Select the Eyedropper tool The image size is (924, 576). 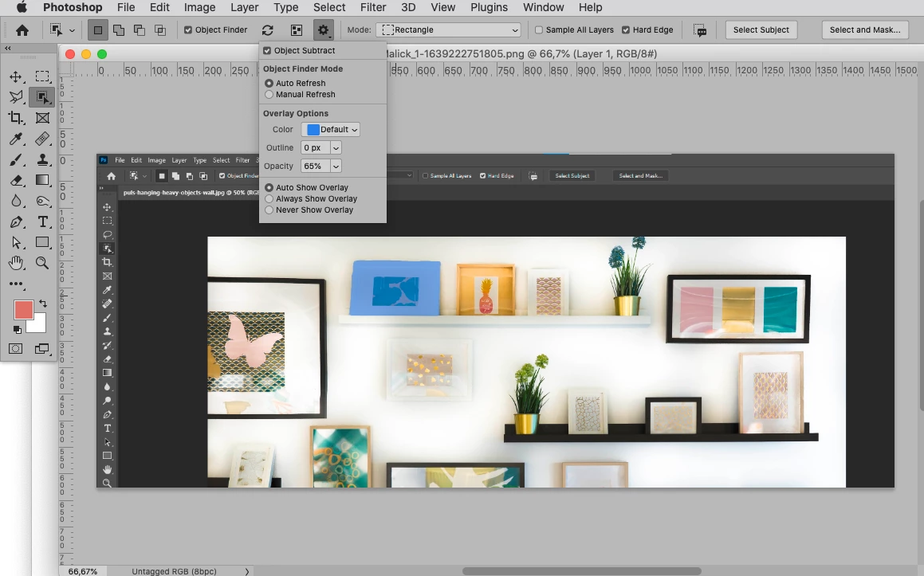click(x=16, y=139)
